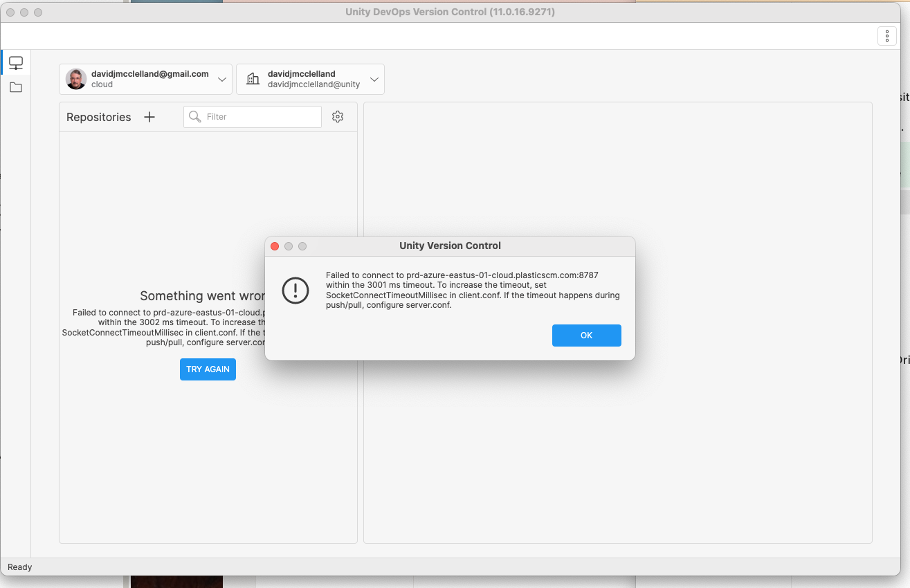Click the organization building icon

(x=253, y=79)
